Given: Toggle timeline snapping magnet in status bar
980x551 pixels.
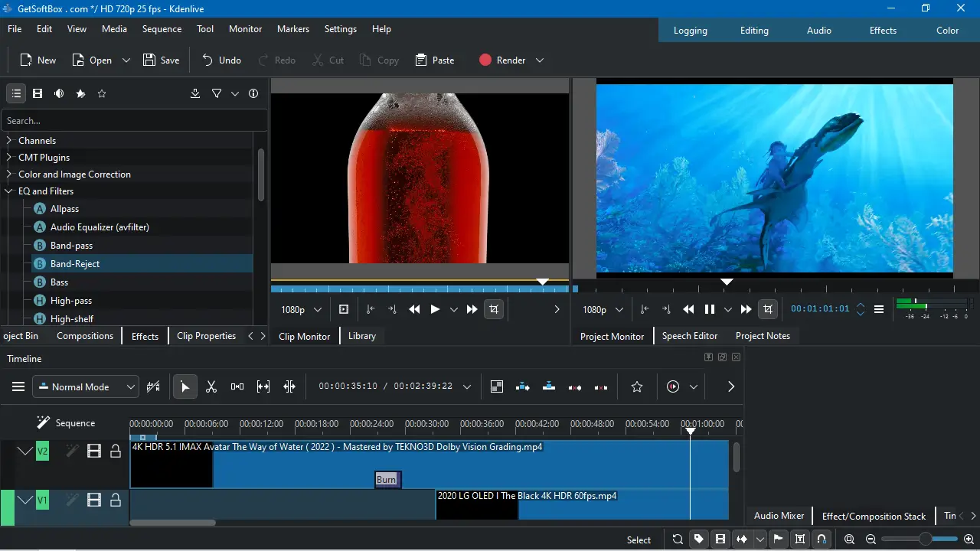Looking at the screenshot, I should tap(822, 539).
